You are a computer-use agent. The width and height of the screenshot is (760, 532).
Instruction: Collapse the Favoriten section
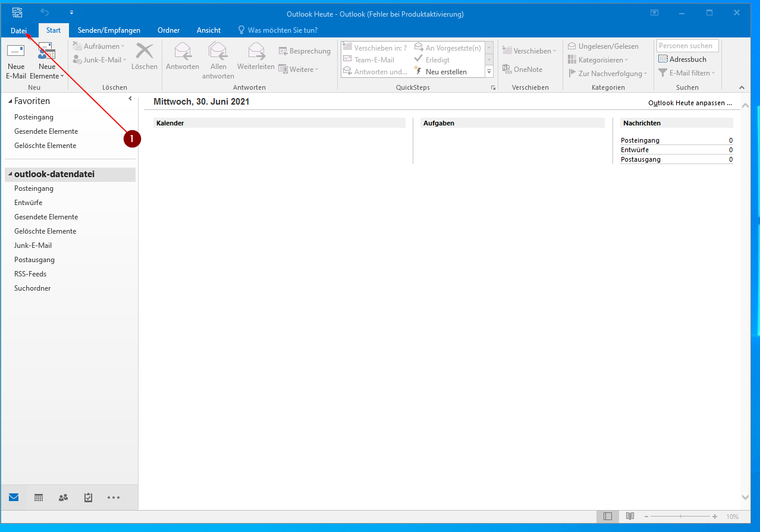tap(10, 102)
